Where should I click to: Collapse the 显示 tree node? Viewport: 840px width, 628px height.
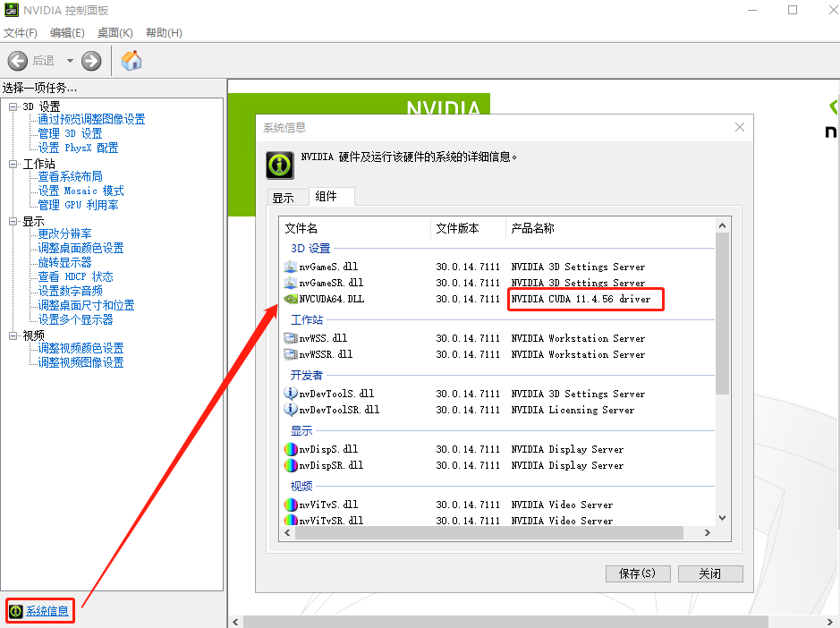(13, 221)
